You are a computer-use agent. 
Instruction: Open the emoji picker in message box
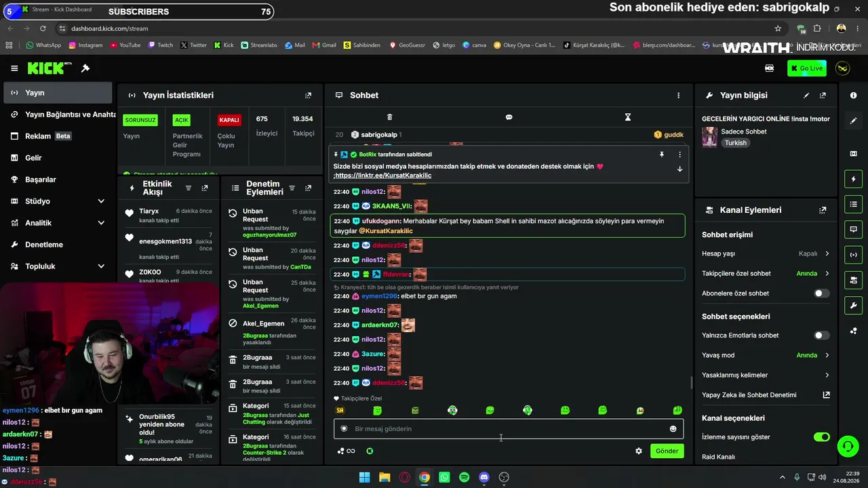pyautogui.click(x=673, y=429)
